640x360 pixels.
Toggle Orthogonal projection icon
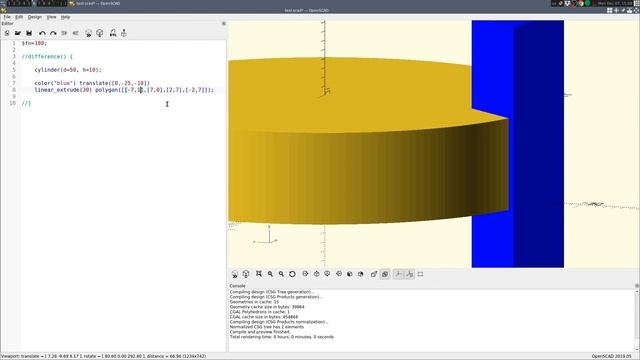[385, 274]
